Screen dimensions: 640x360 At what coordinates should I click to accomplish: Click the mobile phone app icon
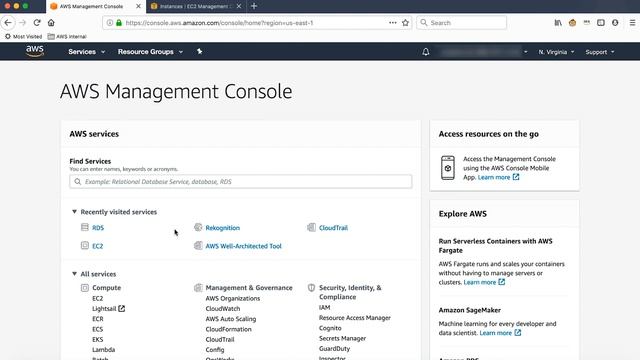click(x=448, y=168)
